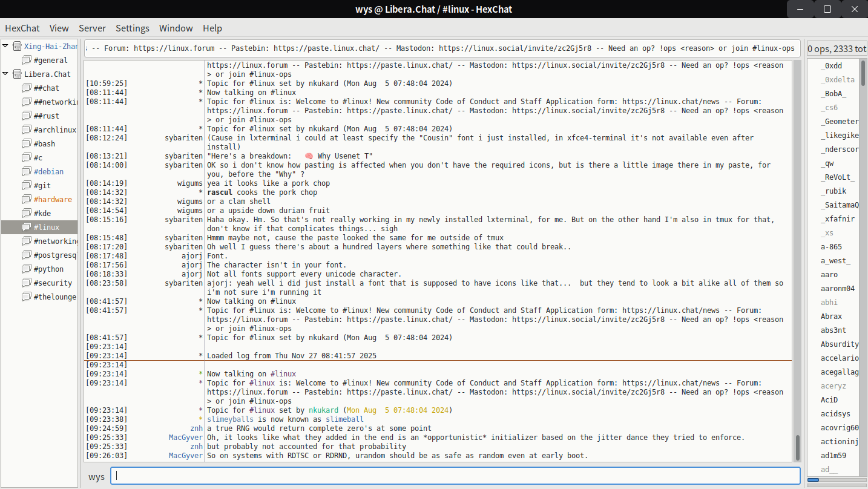This screenshot has height=489, width=868.
Task: Click the #bash channel icon
Action: pyautogui.click(x=26, y=143)
